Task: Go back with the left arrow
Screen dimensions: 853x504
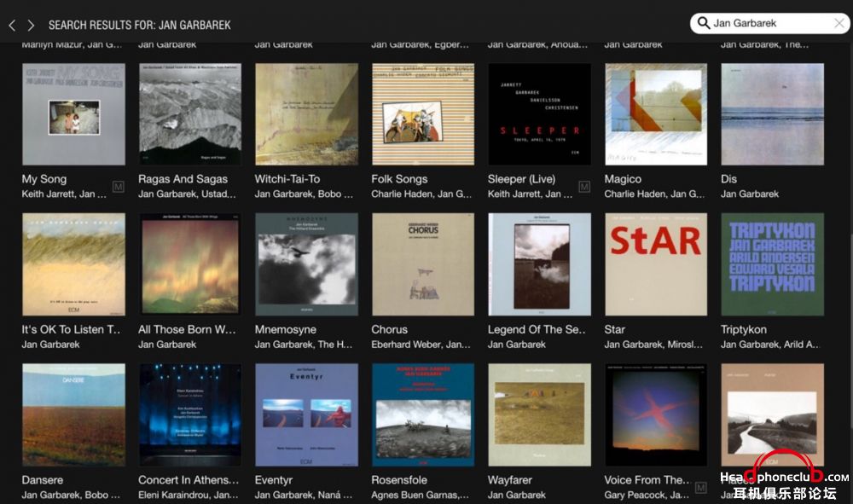Action: tap(12, 25)
